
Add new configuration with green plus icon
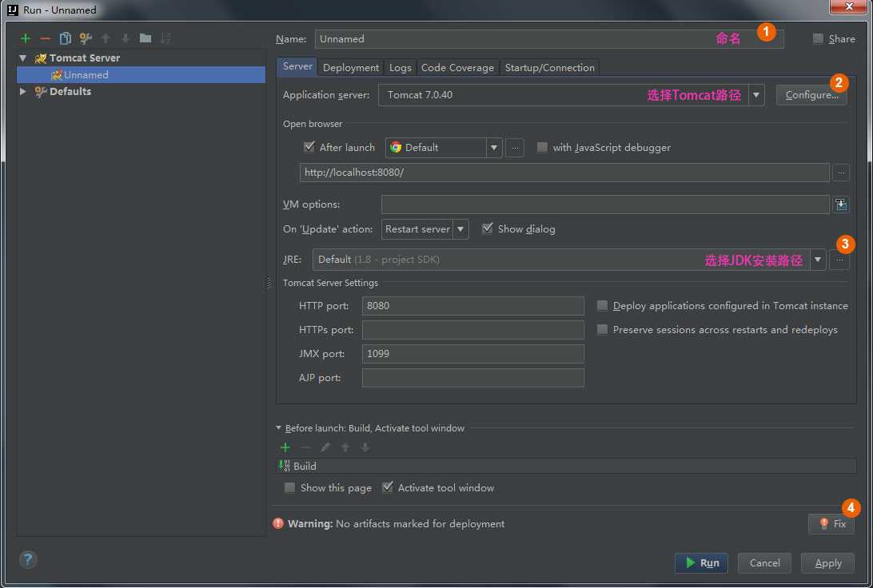(x=26, y=38)
